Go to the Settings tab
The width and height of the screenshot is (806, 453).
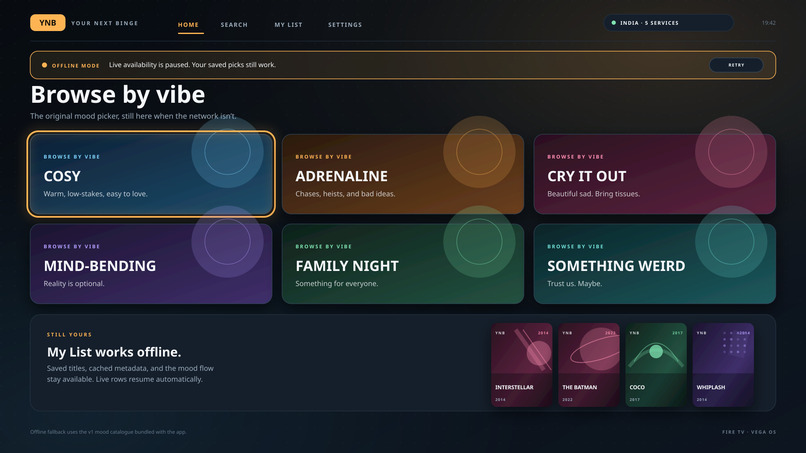point(345,25)
